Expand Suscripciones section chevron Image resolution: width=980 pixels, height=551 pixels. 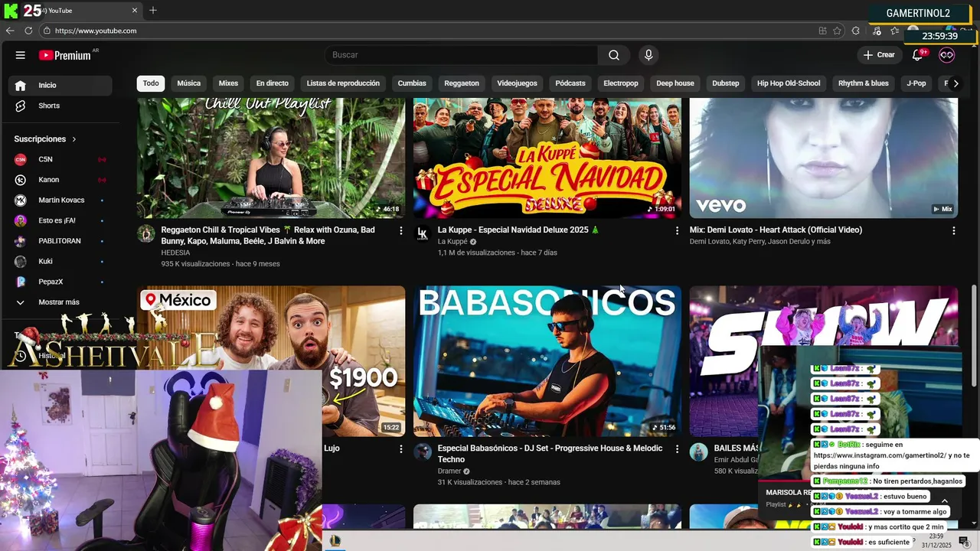pyautogui.click(x=74, y=139)
